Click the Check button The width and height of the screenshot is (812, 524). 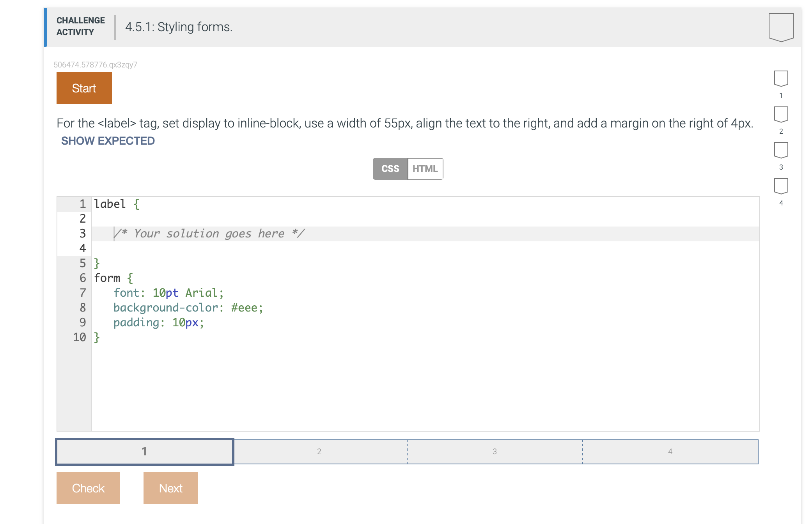click(x=88, y=488)
